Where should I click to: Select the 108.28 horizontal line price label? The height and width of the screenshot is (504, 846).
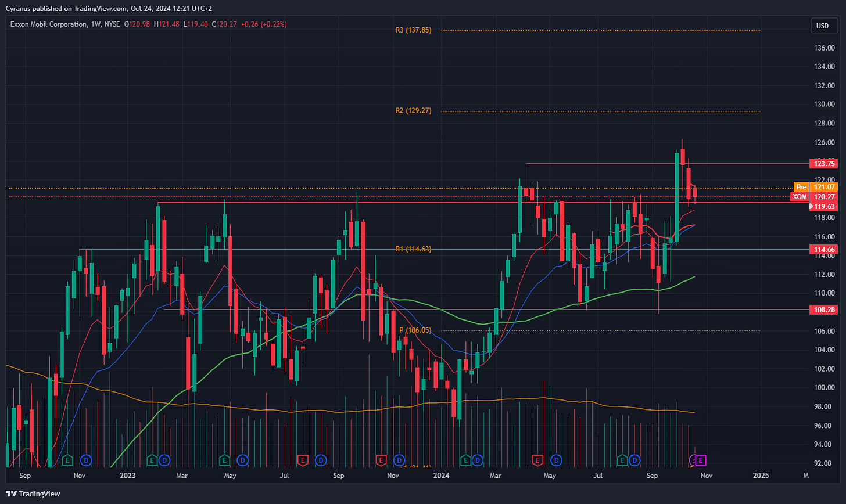coord(825,310)
